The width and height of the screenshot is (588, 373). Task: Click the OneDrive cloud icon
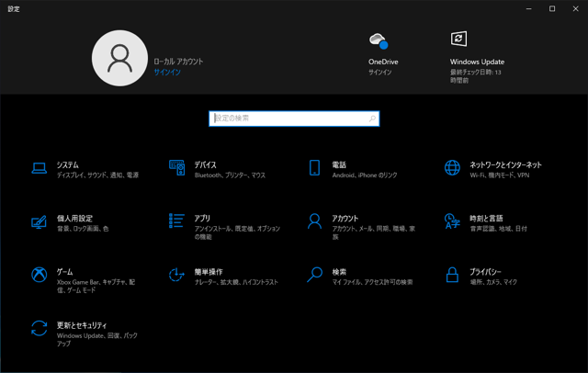[379, 40]
